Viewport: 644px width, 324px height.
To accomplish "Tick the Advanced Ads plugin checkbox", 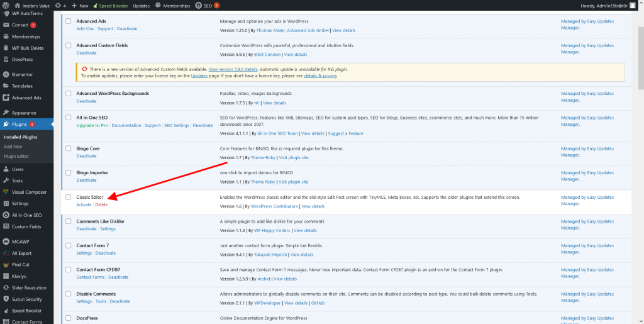I will (69, 21).
